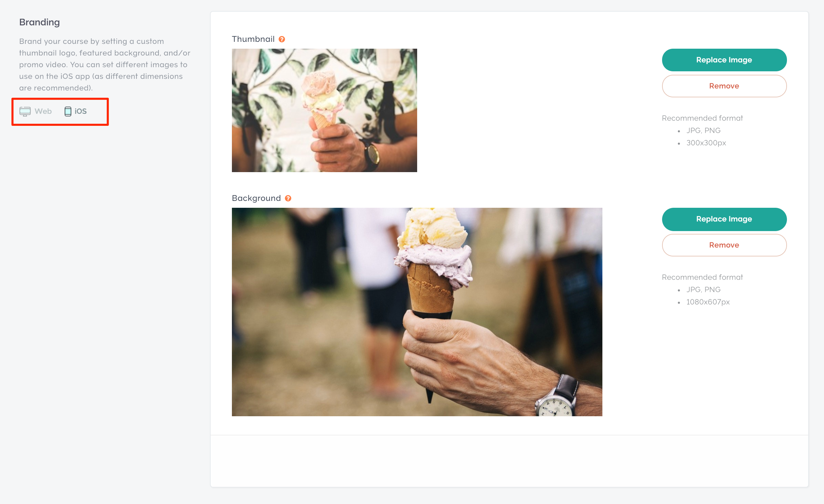Viewport: 824px width, 504px height.
Task: Click the Branding description paragraph
Action: pyautogui.click(x=105, y=64)
